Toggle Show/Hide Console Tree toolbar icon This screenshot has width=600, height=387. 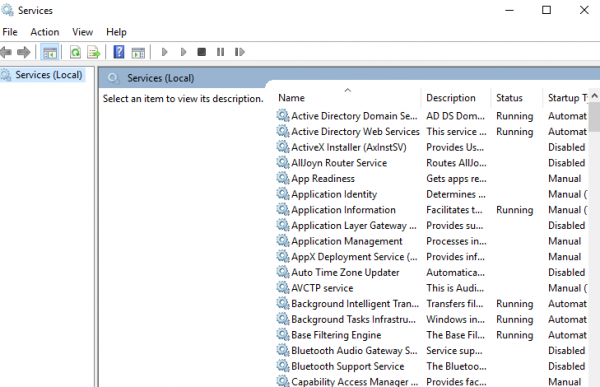tap(50, 52)
